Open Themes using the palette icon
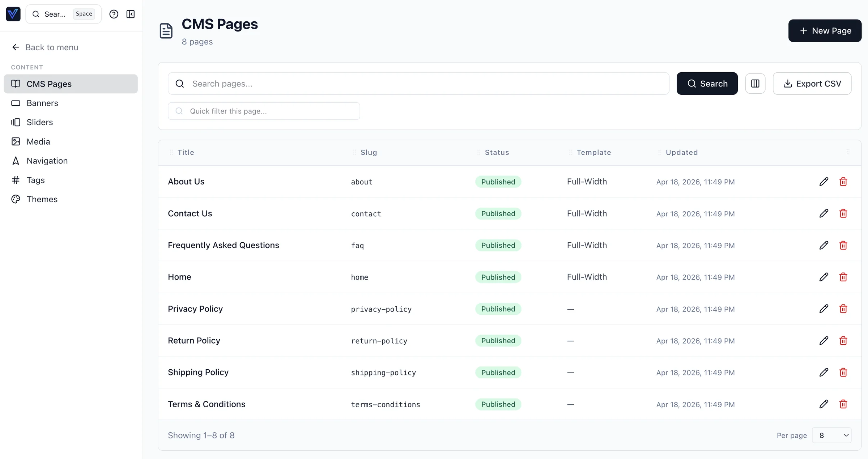This screenshot has width=868, height=459. click(x=16, y=199)
